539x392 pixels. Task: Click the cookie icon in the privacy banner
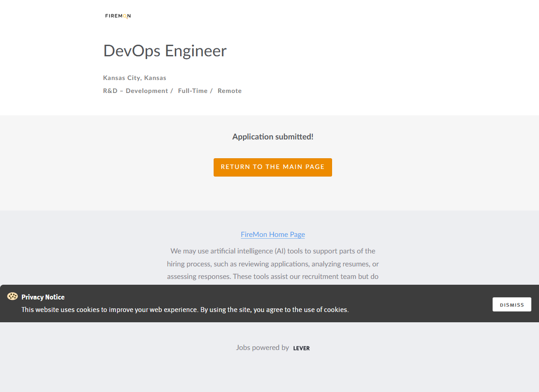tap(13, 296)
